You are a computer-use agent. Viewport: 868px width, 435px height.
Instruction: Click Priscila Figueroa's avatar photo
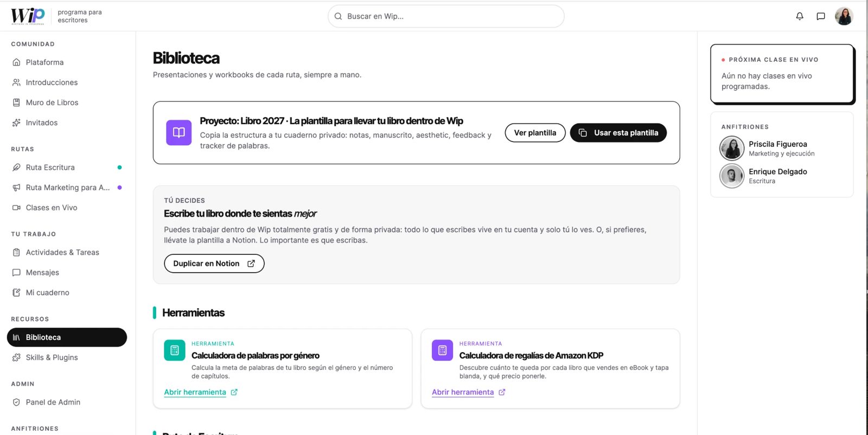(x=732, y=148)
